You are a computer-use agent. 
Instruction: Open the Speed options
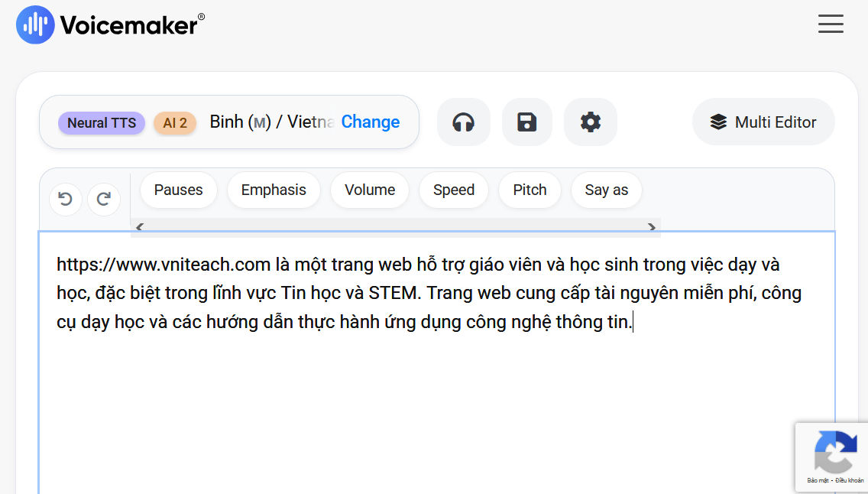[454, 190]
